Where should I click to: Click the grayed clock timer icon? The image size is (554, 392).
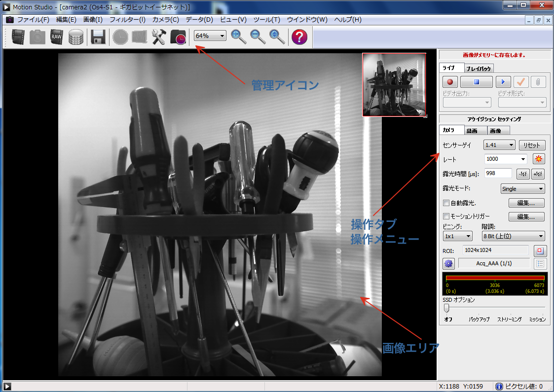[120, 36]
